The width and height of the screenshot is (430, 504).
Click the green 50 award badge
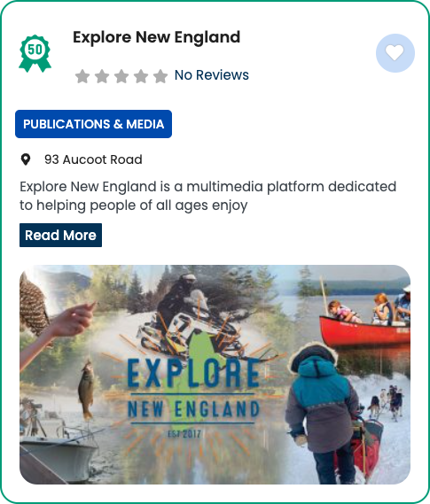point(35,53)
